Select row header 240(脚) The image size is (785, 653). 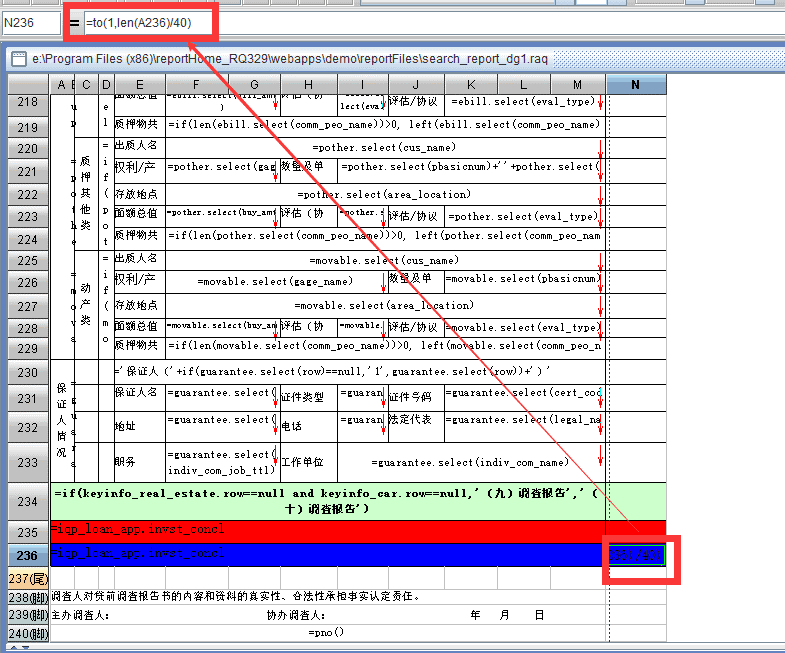pyautogui.click(x=28, y=633)
